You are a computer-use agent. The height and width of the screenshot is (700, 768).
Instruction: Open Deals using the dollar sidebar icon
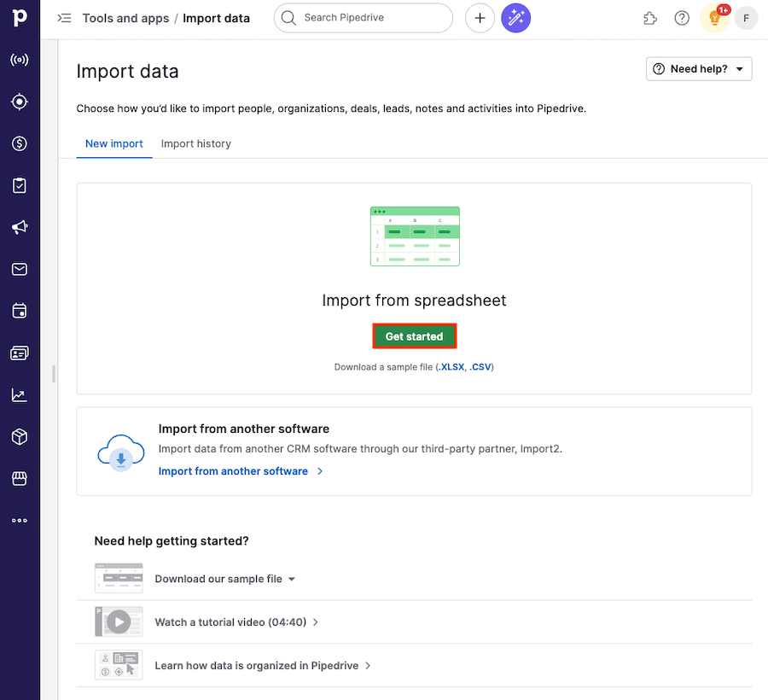tap(20, 143)
